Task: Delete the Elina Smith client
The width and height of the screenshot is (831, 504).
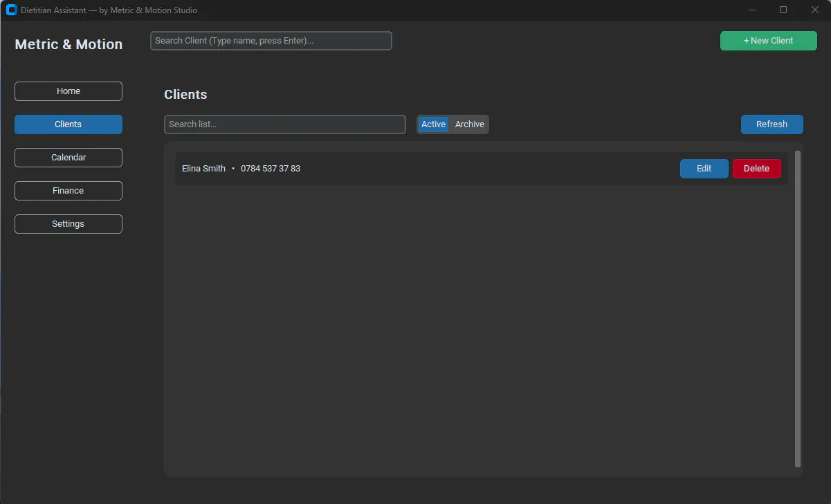Action: coord(757,169)
